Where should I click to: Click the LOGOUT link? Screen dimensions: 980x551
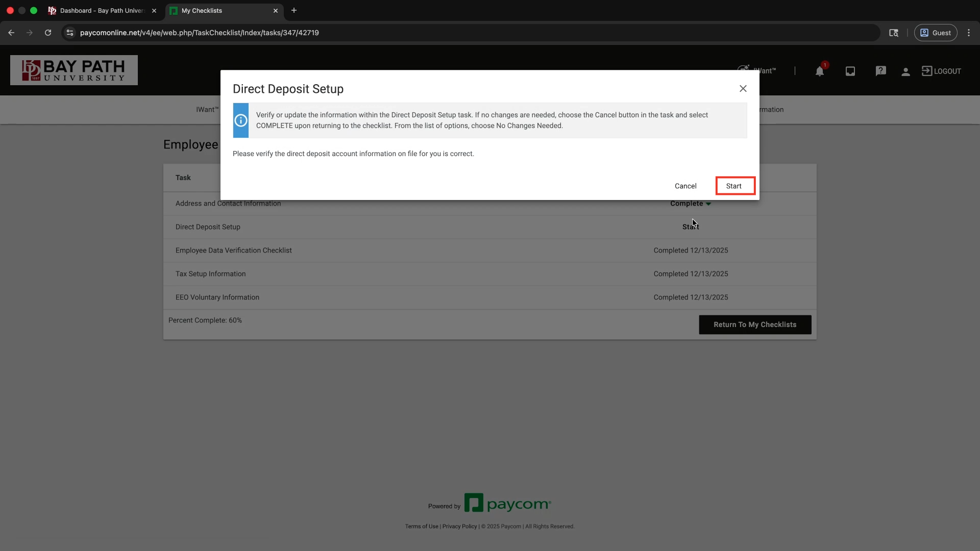(941, 71)
